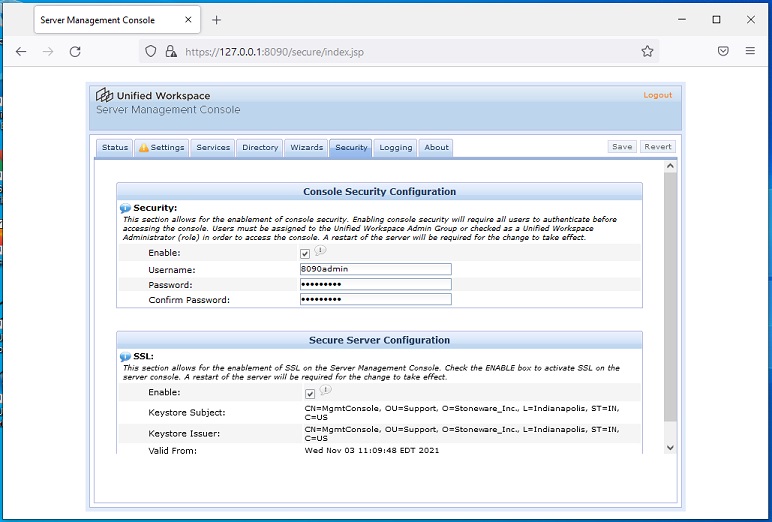Click the browser address bar URL
Image resolution: width=772 pixels, height=522 pixels.
point(274,52)
